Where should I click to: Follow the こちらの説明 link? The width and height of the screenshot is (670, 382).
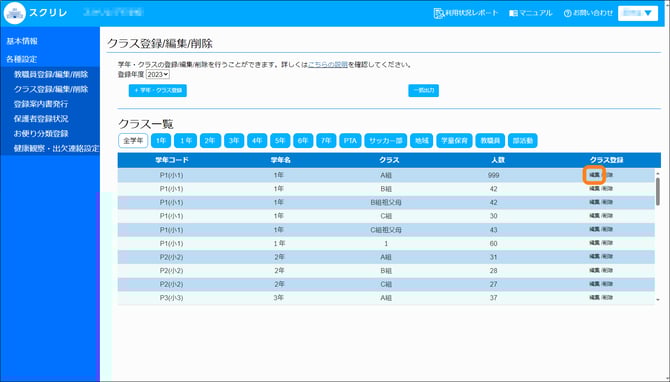coord(328,65)
